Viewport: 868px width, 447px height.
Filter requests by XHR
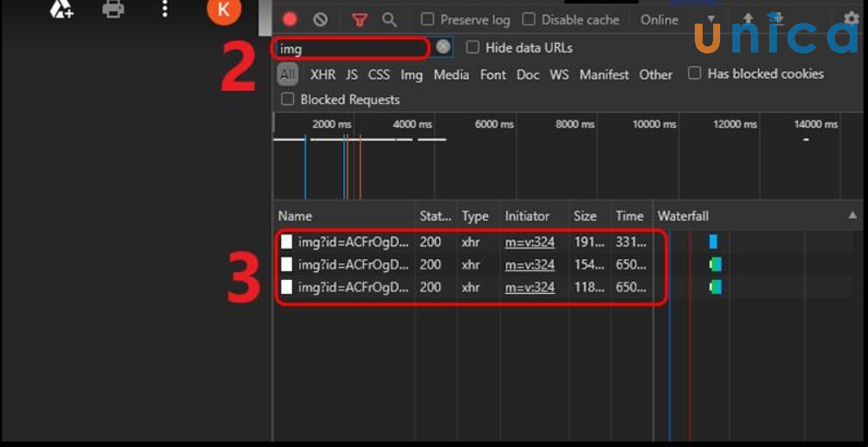tap(323, 74)
